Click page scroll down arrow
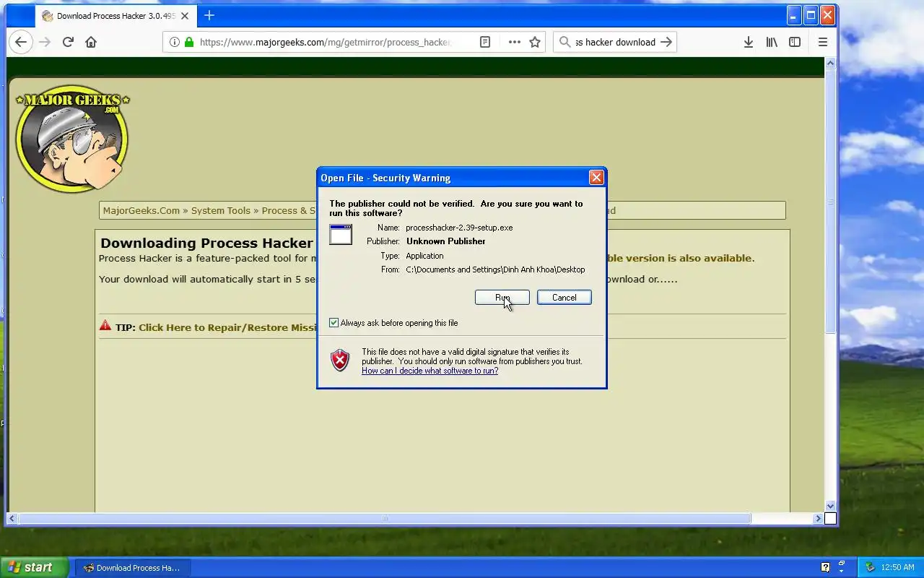Viewport: 924px width, 578px height. [830, 506]
